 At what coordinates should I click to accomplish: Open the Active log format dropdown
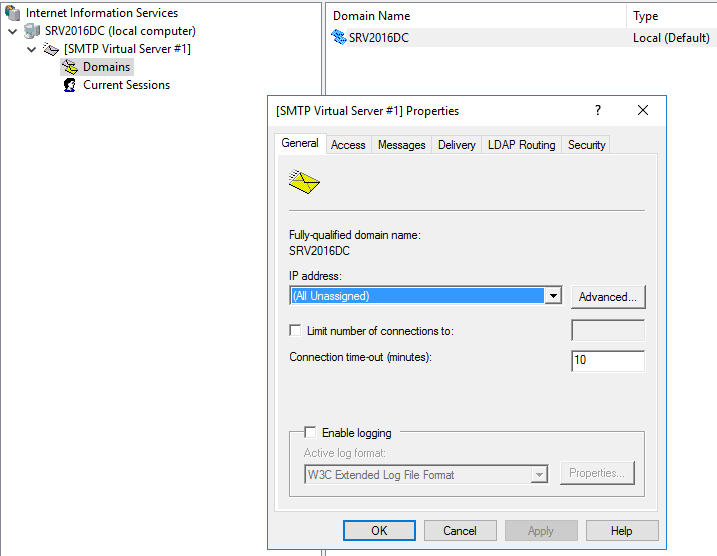coord(540,475)
